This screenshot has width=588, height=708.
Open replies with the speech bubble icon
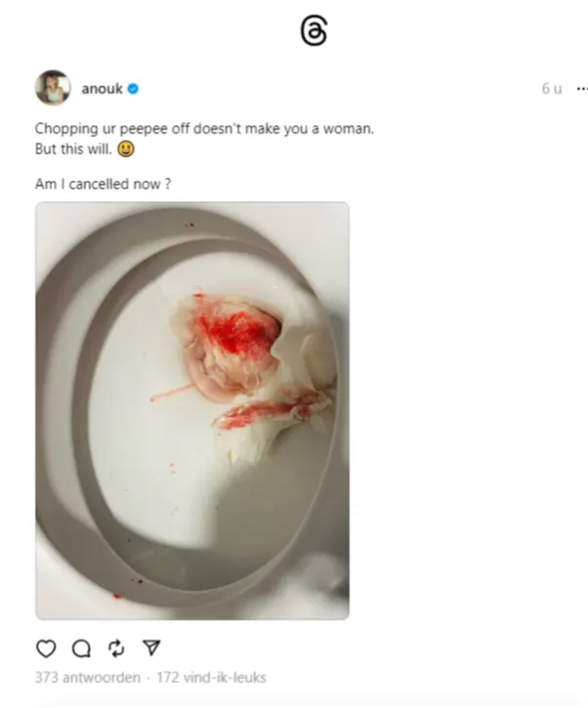[x=82, y=648]
